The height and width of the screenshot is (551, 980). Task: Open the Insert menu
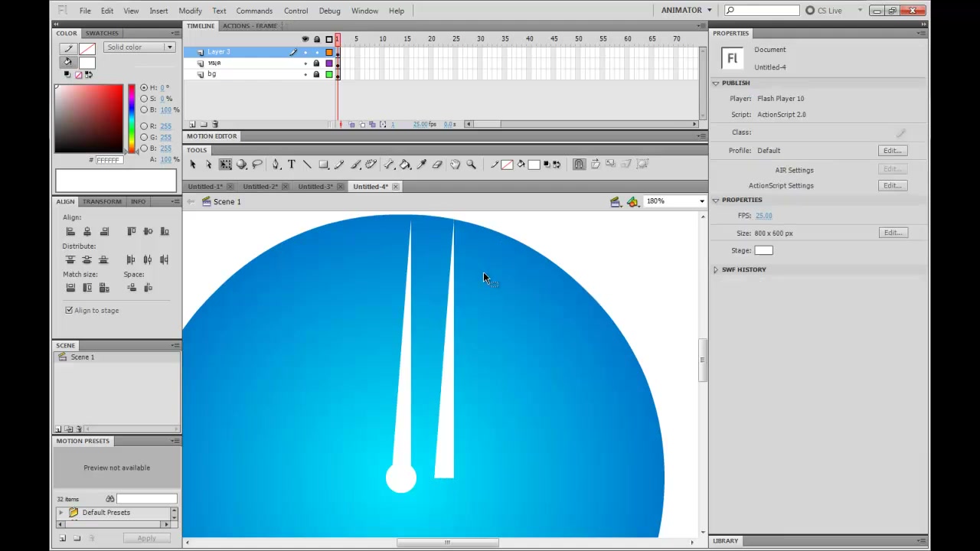click(x=158, y=11)
